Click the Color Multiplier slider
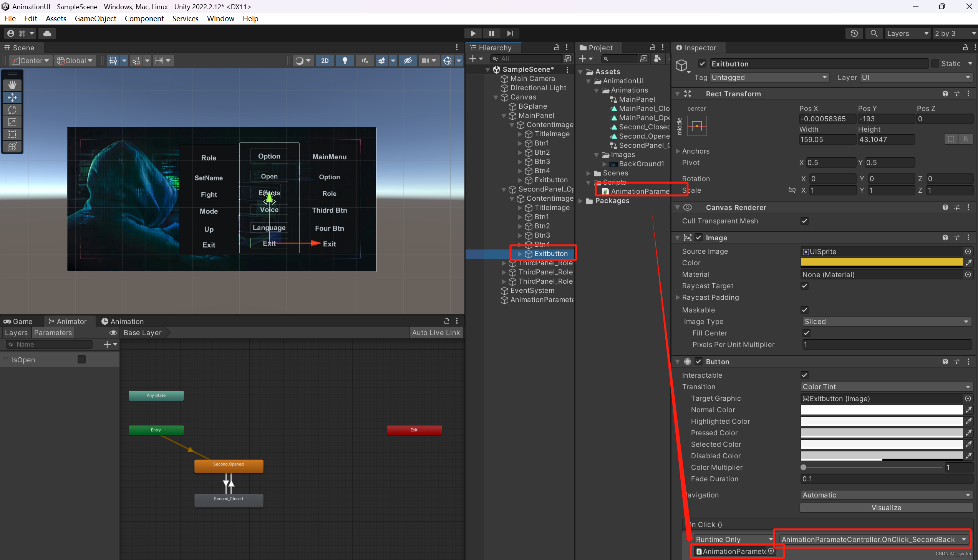978x560 pixels. pyautogui.click(x=872, y=467)
